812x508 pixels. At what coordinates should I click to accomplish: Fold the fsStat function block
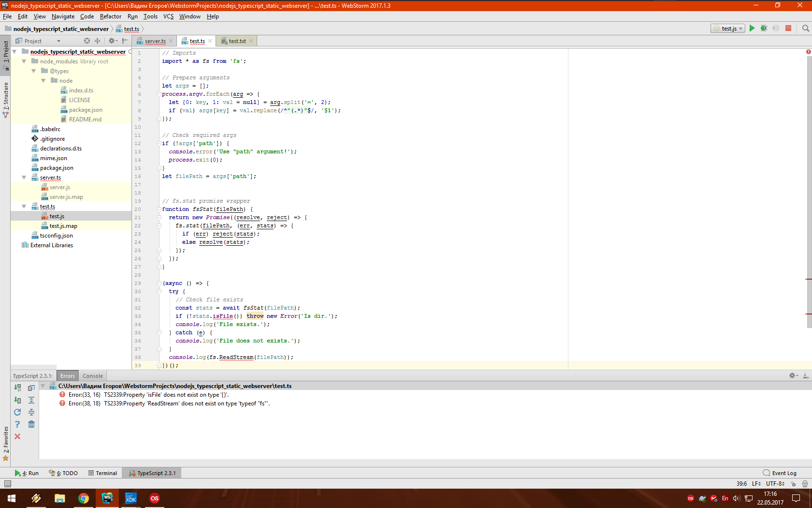click(159, 209)
